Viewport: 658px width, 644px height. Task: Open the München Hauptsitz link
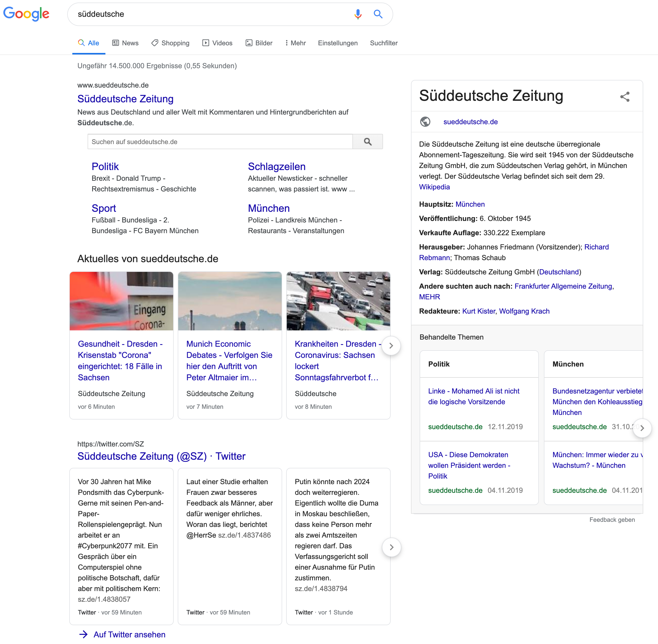coord(470,204)
